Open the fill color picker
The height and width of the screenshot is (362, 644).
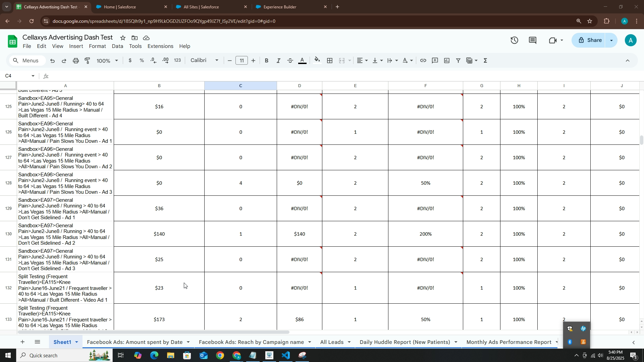pyautogui.click(x=317, y=61)
